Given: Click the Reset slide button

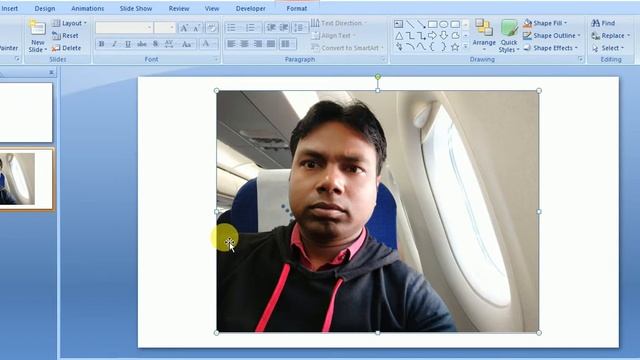Looking at the screenshot, I should pyautogui.click(x=65, y=36).
